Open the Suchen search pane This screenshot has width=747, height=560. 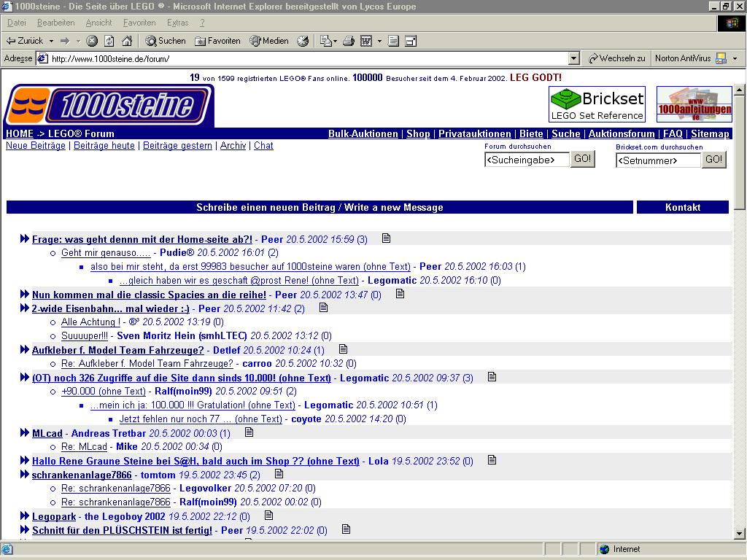(x=166, y=41)
